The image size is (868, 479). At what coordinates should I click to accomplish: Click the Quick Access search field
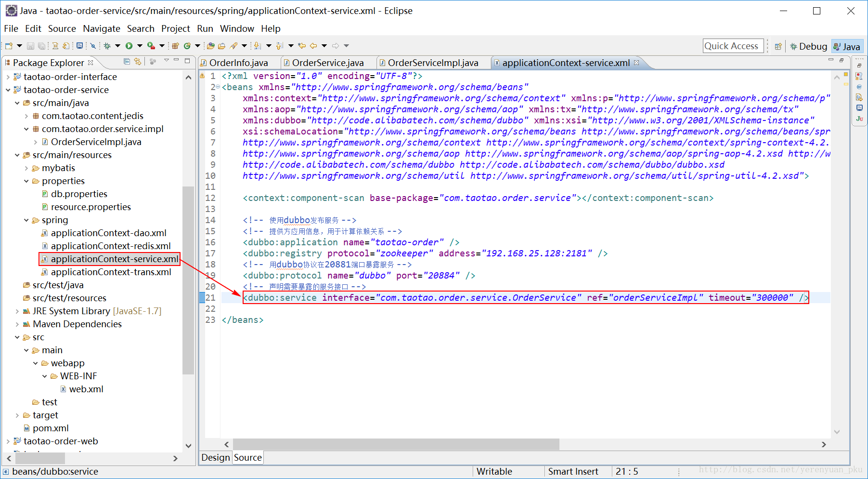(x=733, y=46)
